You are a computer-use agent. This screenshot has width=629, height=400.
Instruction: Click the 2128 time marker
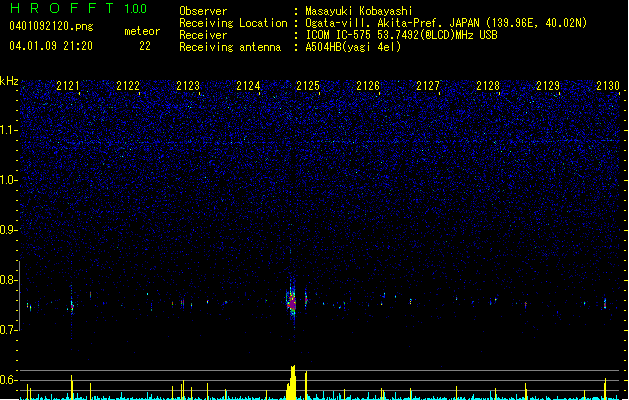pyautogui.click(x=488, y=86)
